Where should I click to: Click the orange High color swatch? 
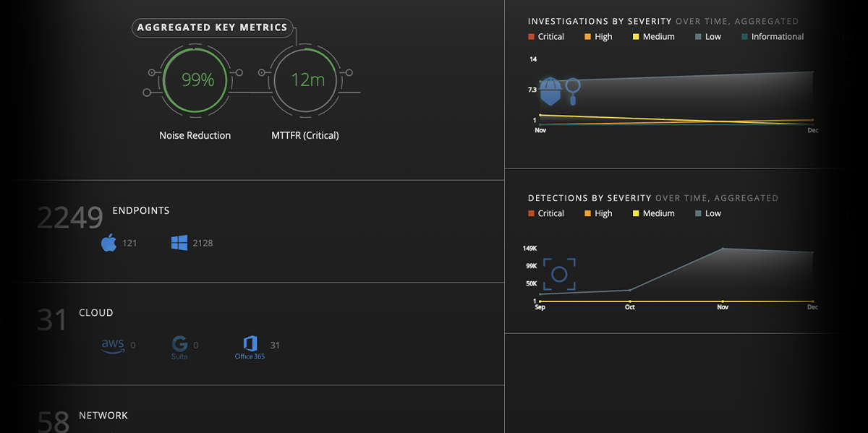pos(587,36)
